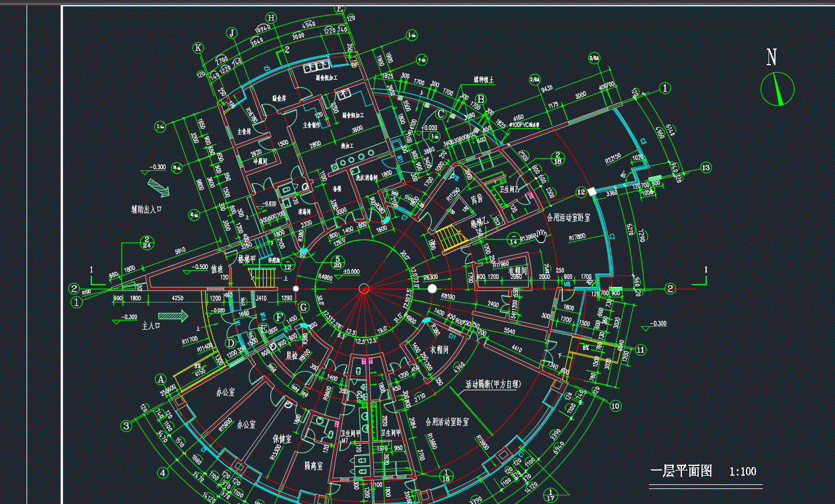This screenshot has height=504, width=835.
Task: Click the 1:100 scale text
Action: pos(743,472)
